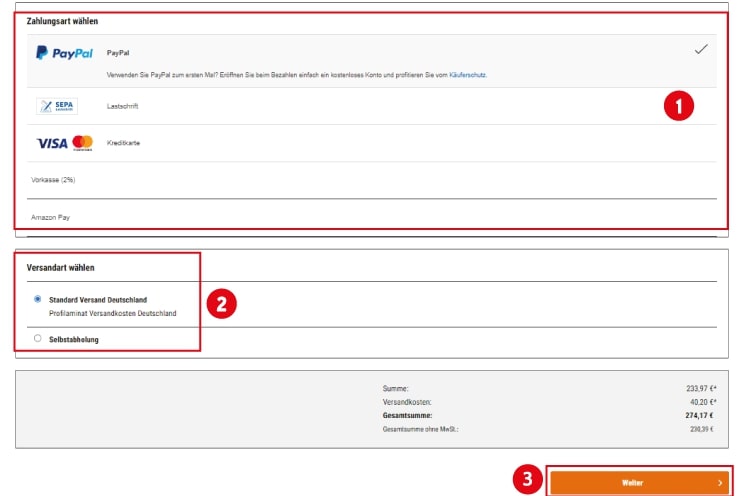Click the PayPal logo

pyautogui.click(x=64, y=53)
